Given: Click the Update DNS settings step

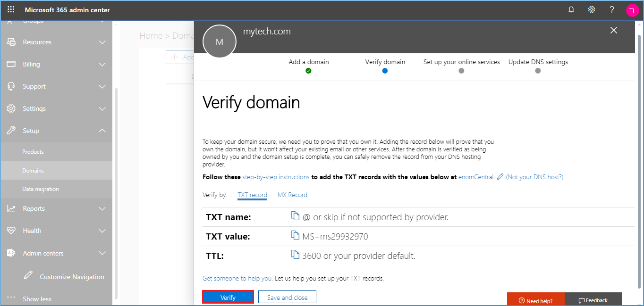Looking at the screenshot, I should click(x=538, y=71).
